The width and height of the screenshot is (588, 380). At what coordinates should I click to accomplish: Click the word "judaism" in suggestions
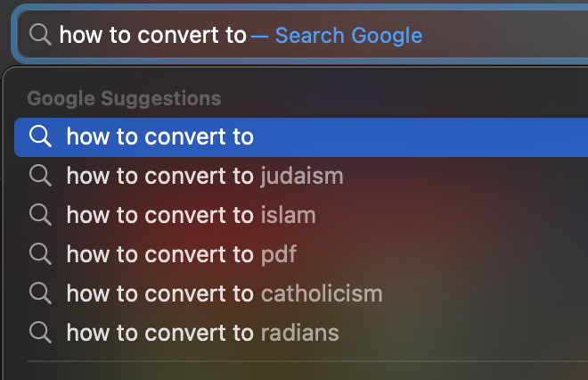click(302, 176)
